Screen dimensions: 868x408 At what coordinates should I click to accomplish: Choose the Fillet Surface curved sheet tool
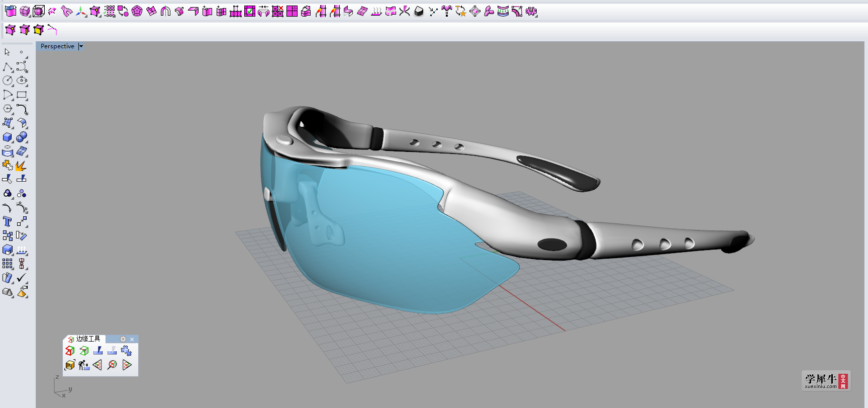(22, 123)
